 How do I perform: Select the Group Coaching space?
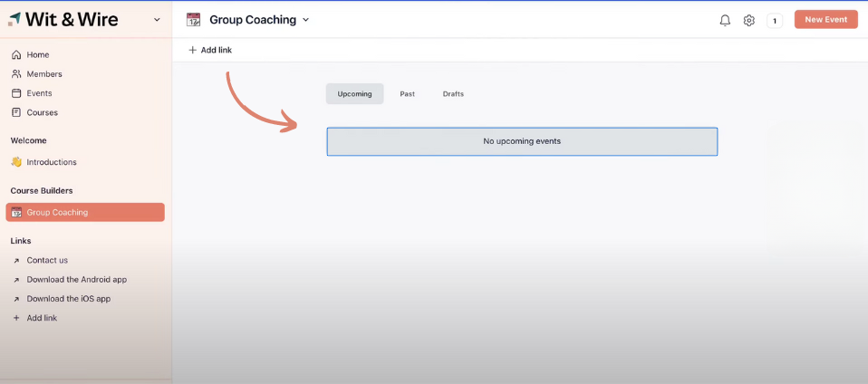click(85, 212)
